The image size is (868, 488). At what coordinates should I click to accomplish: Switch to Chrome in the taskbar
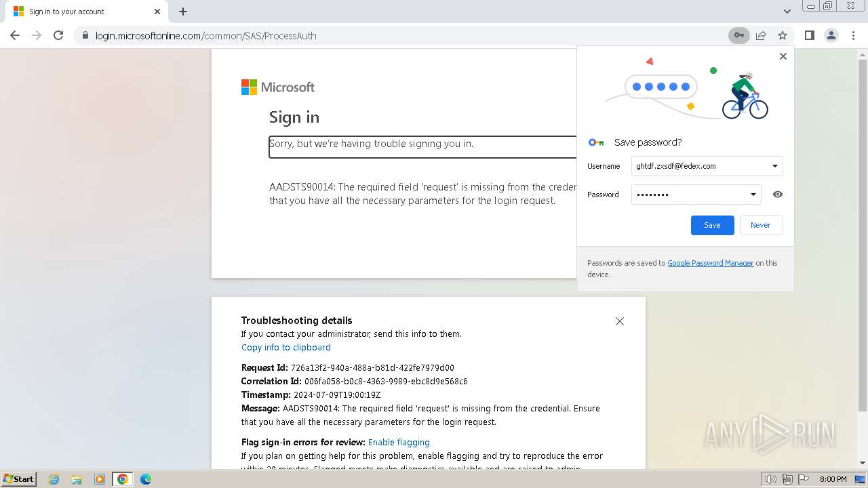pyautogui.click(x=123, y=479)
